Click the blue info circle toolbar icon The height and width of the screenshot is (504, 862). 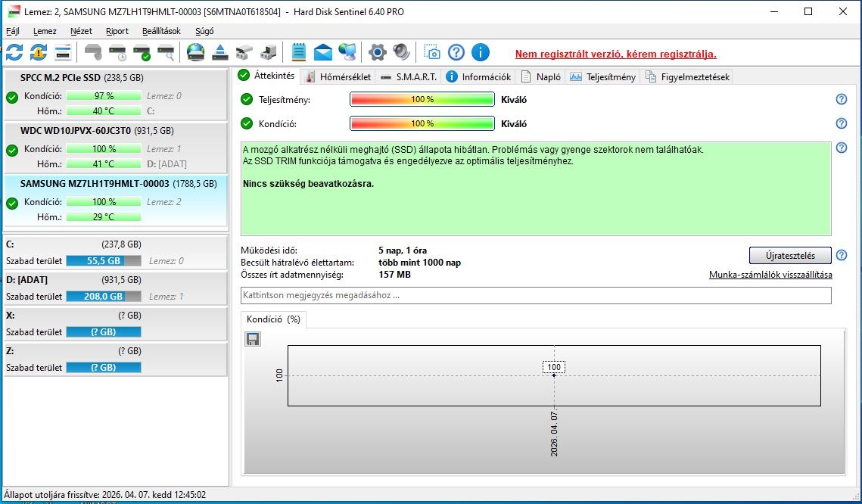click(481, 53)
